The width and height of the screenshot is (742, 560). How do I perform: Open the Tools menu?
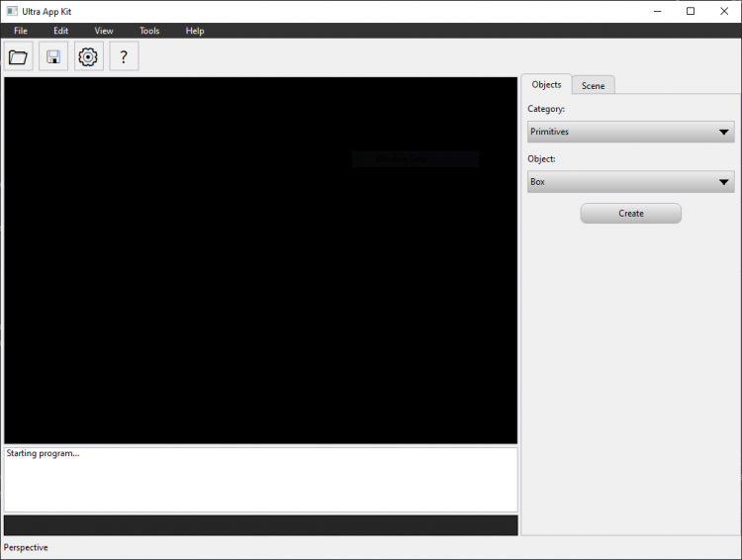tap(149, 31)
